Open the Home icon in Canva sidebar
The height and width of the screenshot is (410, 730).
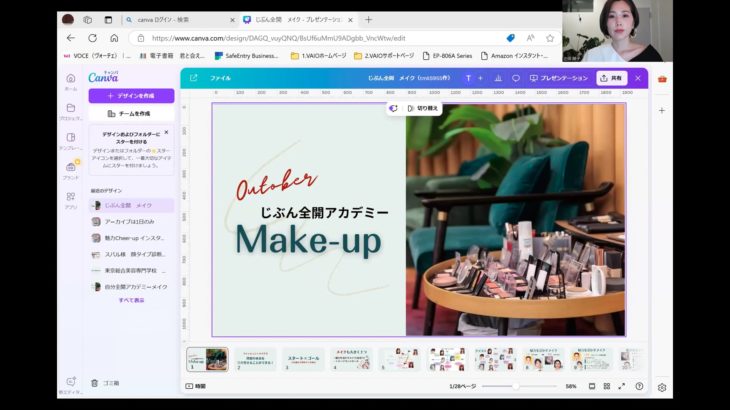(71, 81)
